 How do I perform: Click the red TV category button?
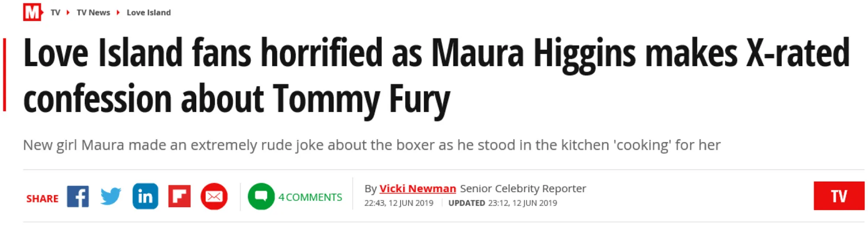(839, 196)
